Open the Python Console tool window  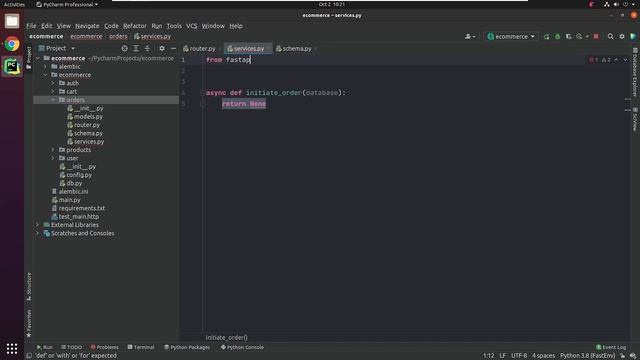242,347
